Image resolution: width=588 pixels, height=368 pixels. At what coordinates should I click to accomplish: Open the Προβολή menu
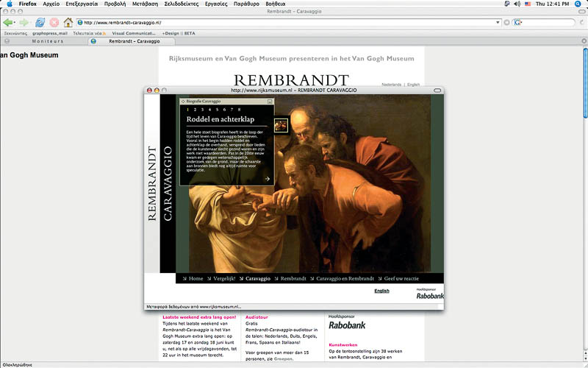(x=115, y=4)
